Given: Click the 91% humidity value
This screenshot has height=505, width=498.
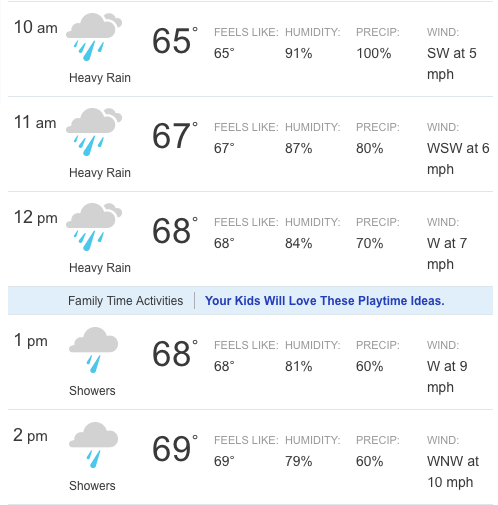Looking at the screenshot, I should click(299, 53).
